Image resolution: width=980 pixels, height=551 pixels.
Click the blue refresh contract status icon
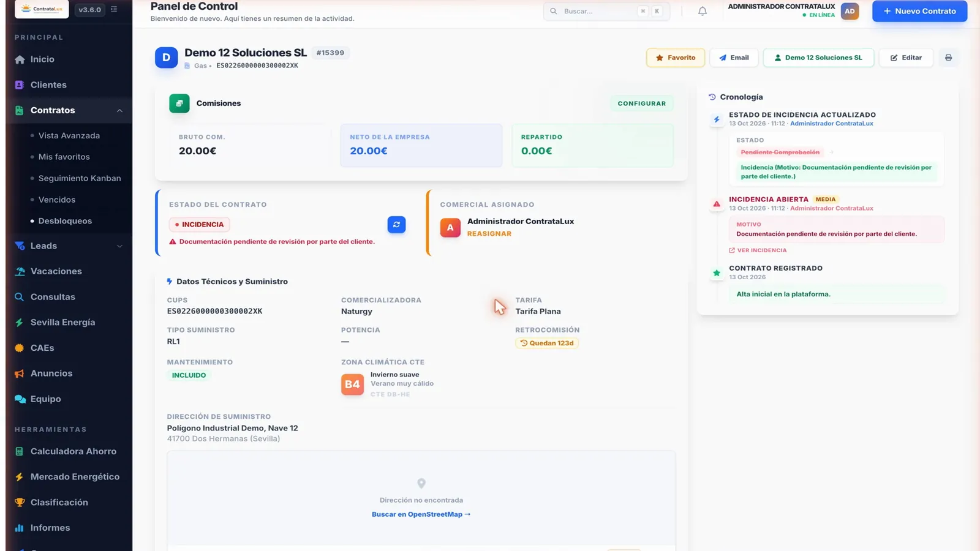[396, 225]
